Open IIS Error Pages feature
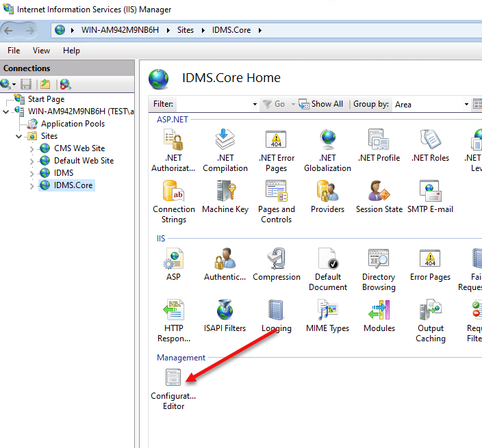 click(x=430, y=265)
